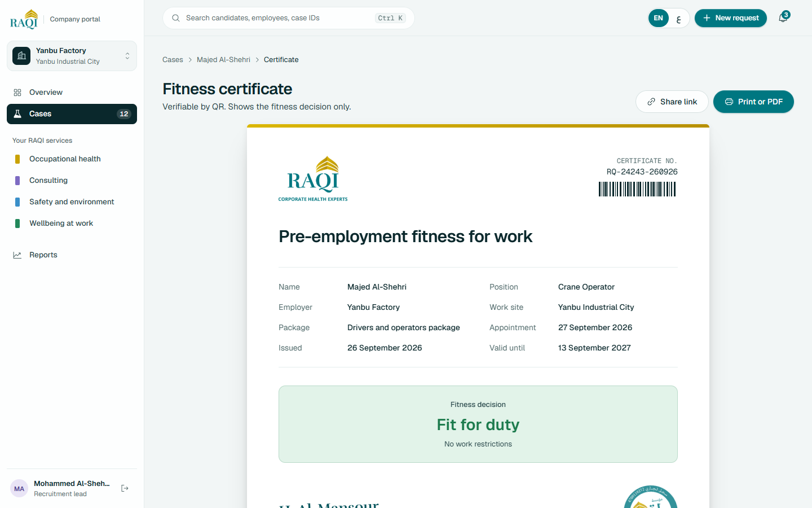Click the Company portal label
Image resolution: width=812 pixels, height=508 pixels.
coord(75,19)
